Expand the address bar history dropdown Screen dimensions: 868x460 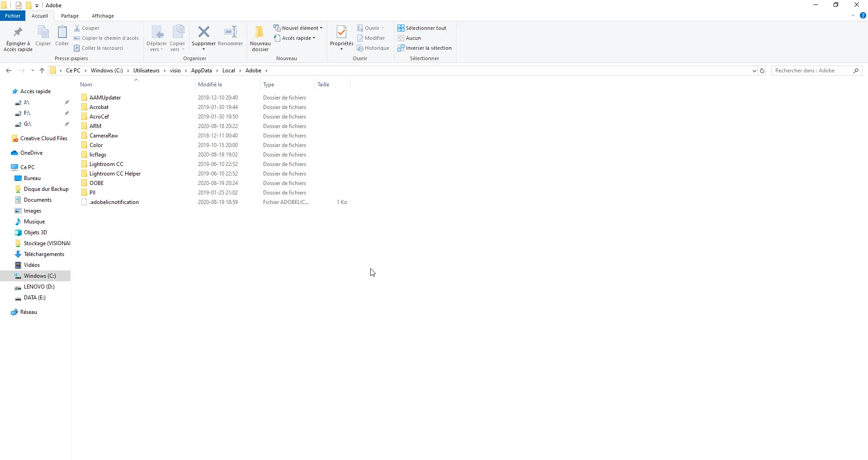click(x=754, y=71)
